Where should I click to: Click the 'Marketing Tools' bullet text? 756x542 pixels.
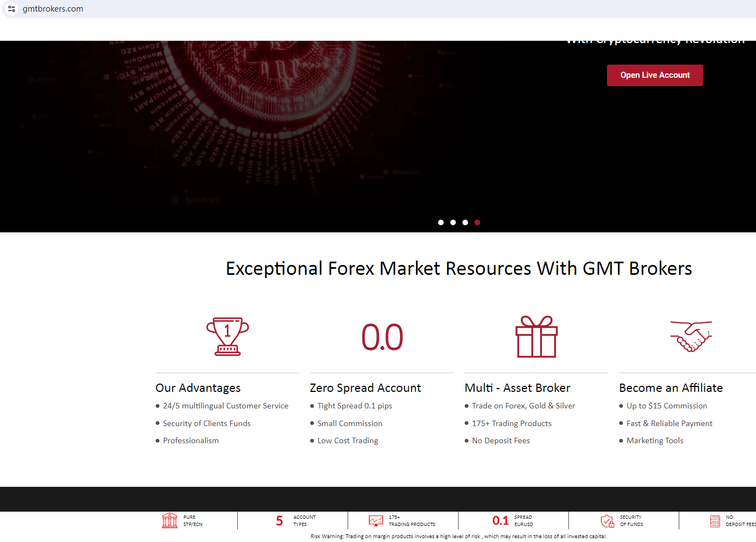(x=655, y=440)
